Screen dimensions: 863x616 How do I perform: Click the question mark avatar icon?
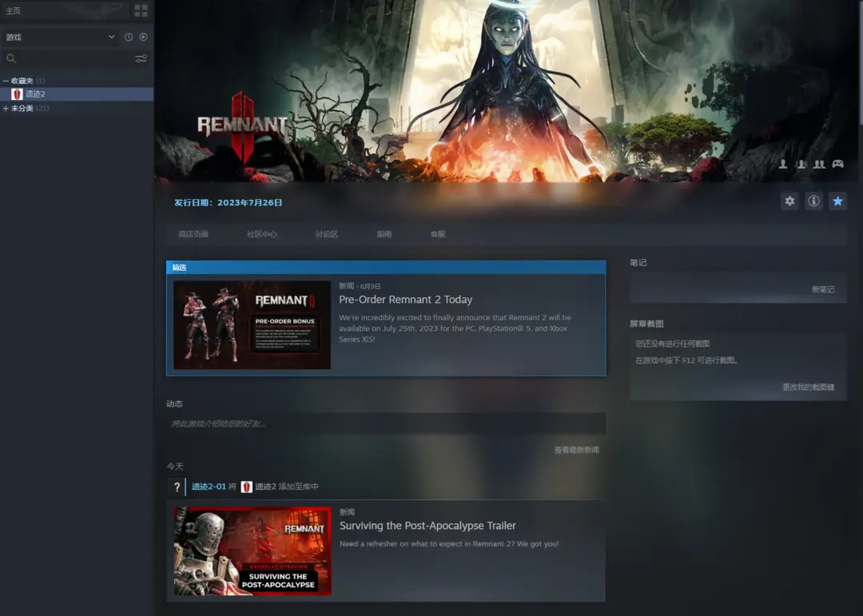pyautogui.click(x=177, y=487)
